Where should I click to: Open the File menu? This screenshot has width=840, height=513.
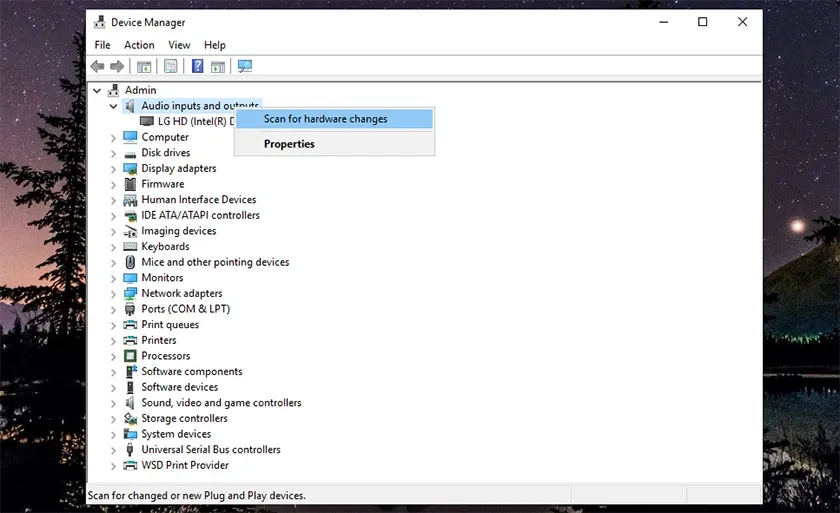pyautogui.click(x=102, y=45)
